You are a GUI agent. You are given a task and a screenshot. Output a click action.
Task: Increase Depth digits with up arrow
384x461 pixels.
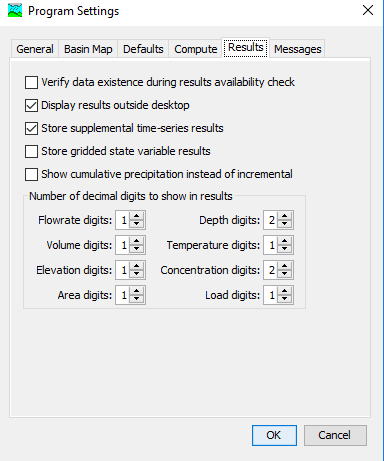click(285, 216)
